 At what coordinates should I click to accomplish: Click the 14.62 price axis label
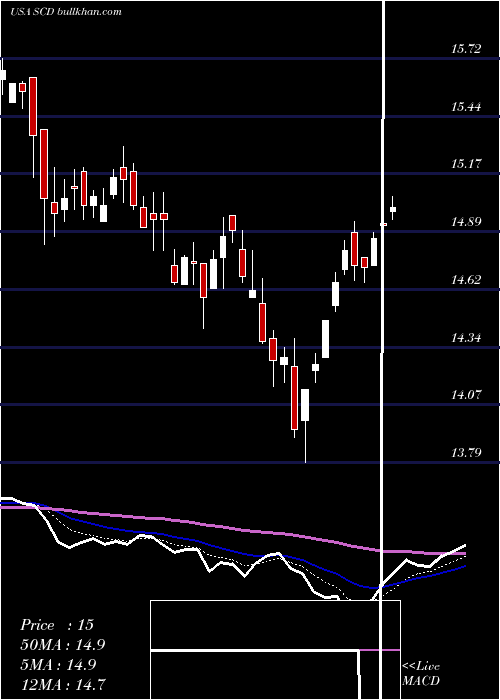point(466,280)
